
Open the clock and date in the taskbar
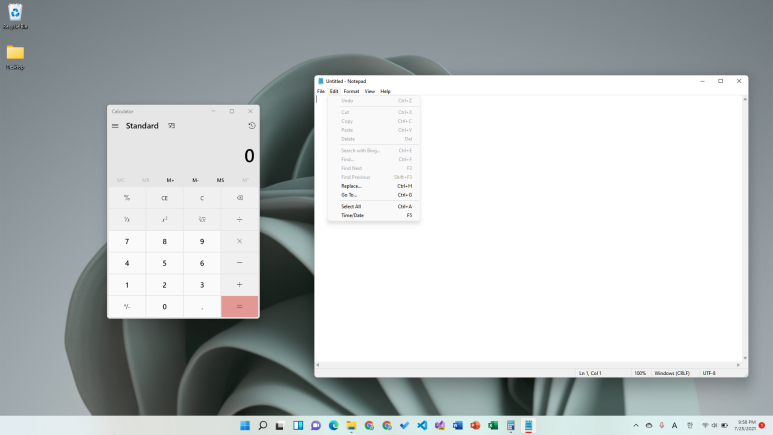click(x=745, y=426)
